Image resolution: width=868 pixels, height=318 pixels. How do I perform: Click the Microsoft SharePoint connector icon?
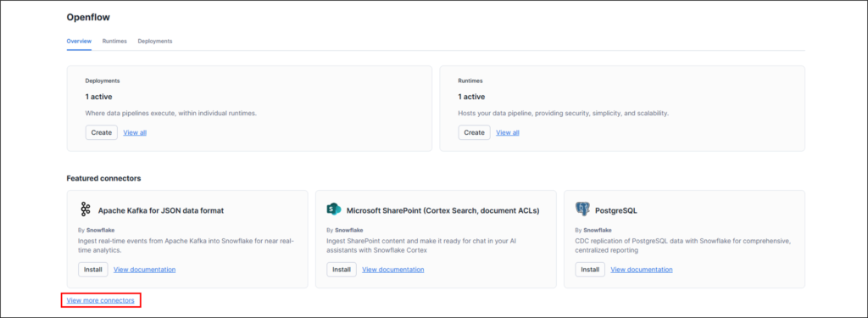pos(334,209)
